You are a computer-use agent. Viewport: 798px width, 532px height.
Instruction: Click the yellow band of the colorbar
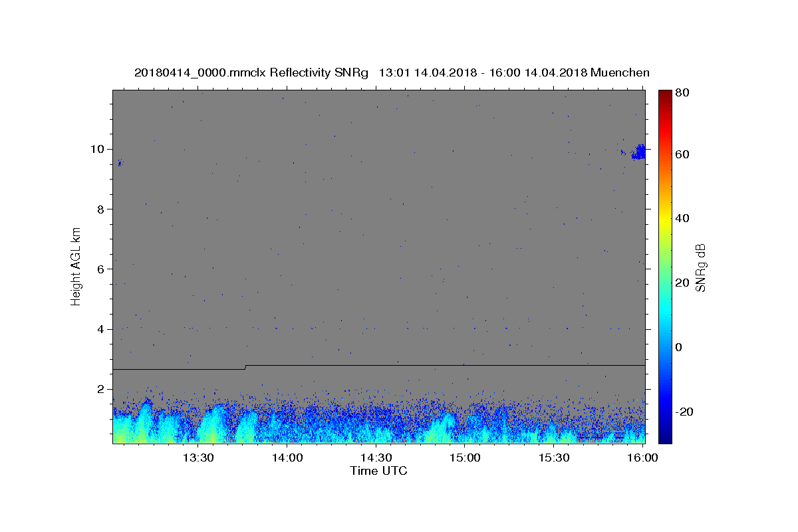click(x=665, y=219)
